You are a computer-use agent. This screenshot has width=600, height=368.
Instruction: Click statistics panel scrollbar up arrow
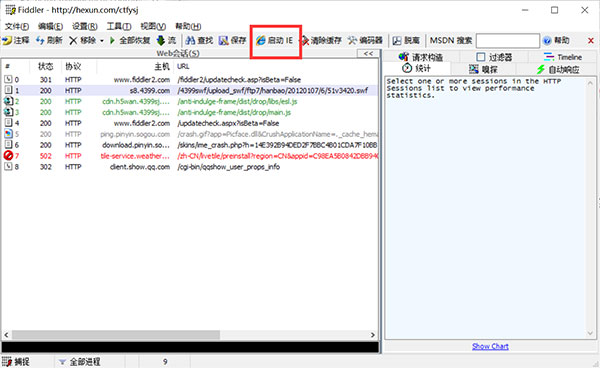click(590, 83)
